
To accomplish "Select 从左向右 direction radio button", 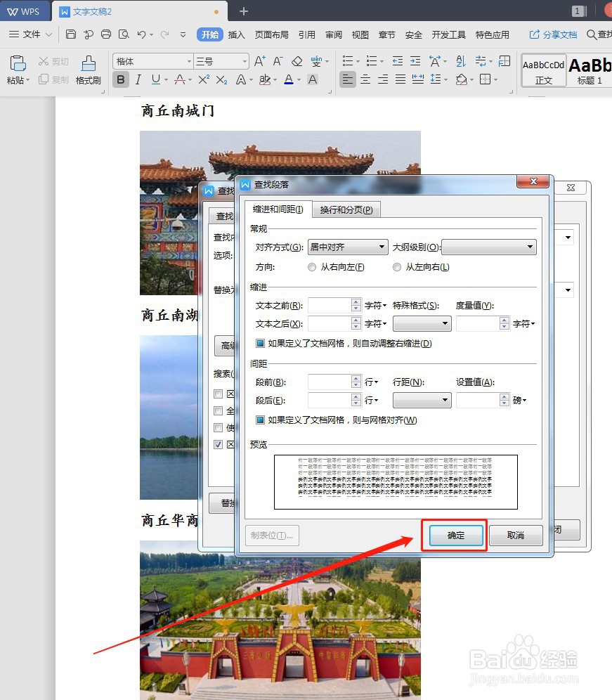I will pos(396,267).
